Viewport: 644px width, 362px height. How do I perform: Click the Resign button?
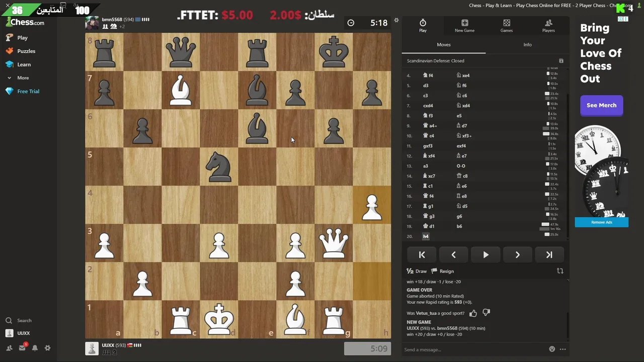[x=443, y=271]
